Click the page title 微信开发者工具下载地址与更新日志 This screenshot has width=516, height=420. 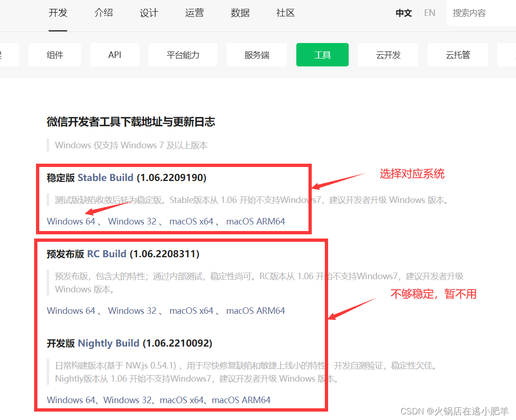131,122
